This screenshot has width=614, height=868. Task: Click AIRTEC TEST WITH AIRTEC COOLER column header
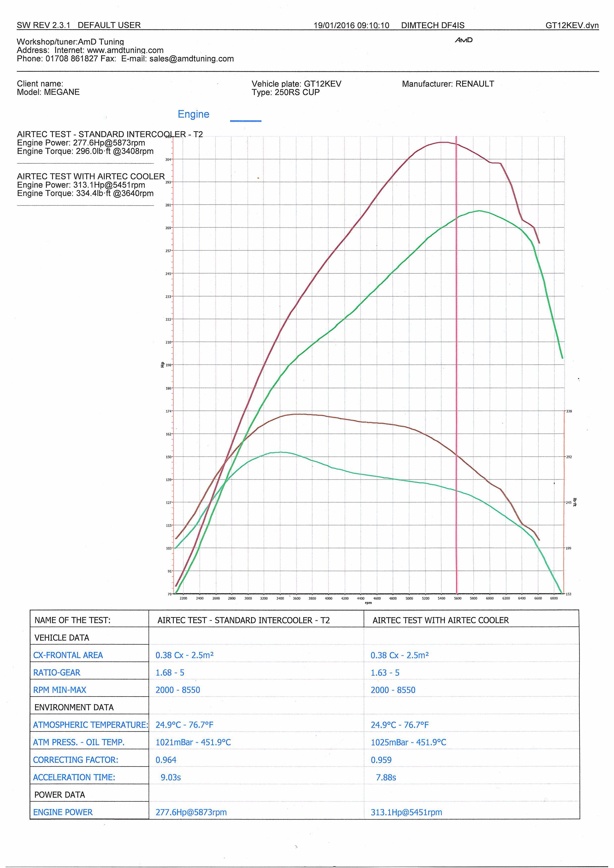[x=440, y=620]
